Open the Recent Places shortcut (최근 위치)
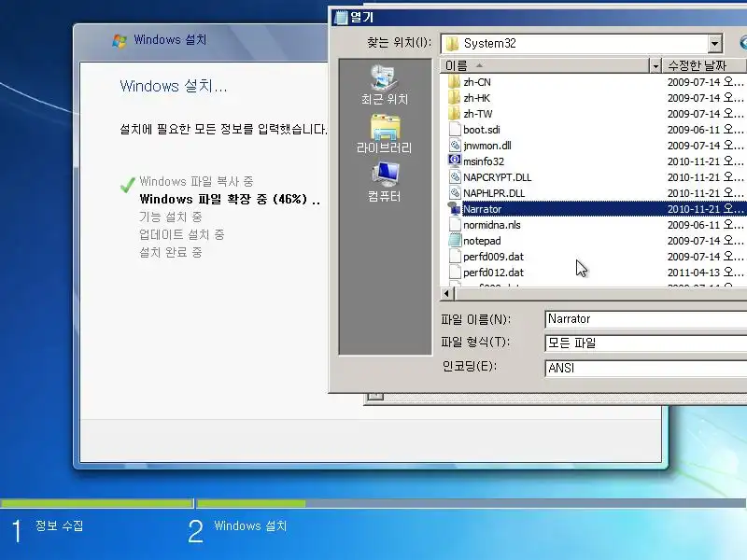This screenshot has width=747, height=560. [x=385, y=85]
